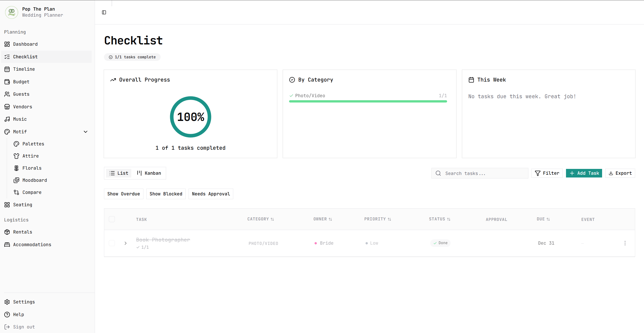Toggle the Show Overdue filter
644x333 pixels.
123,194
